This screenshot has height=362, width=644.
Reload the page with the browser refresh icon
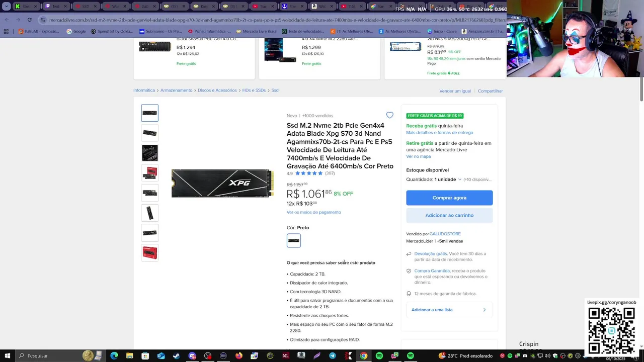tap(29, 20)
